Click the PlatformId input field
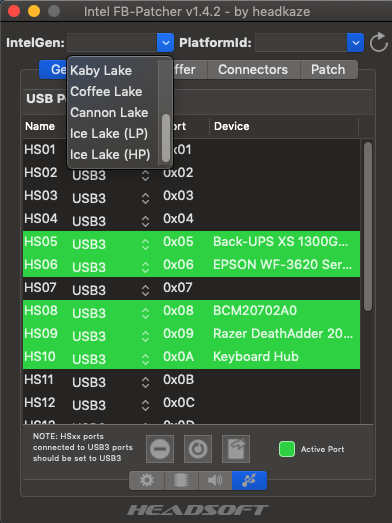 (301, 43)
